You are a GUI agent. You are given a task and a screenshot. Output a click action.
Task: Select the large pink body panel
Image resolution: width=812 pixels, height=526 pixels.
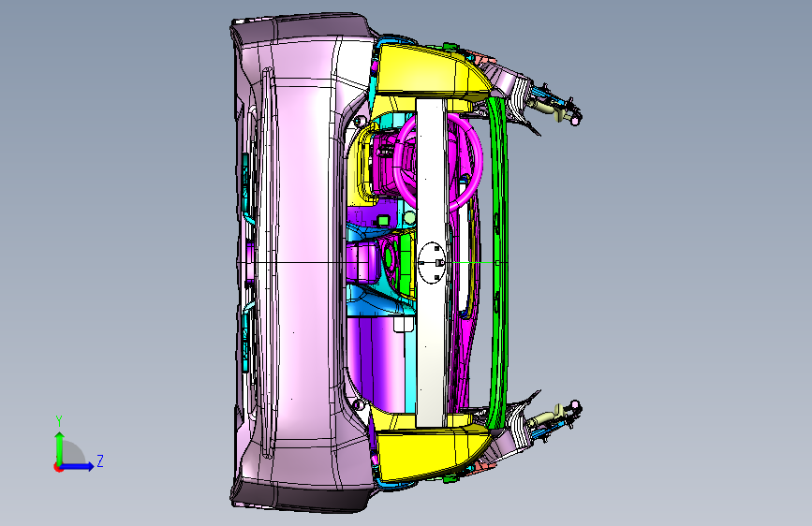pyautogui.click(x=303, y=262)
